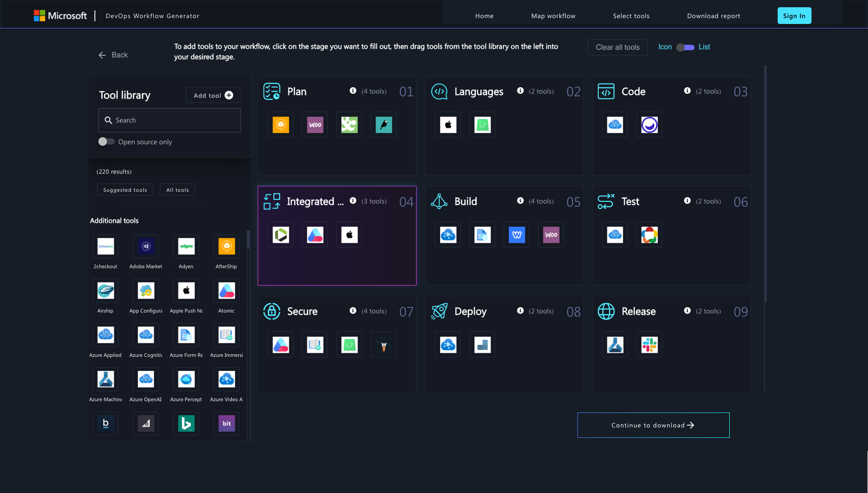Choose the Azure Applied AI tool
This screenshot has width=868, height=493.
pyautogui.click(x=105, y=335)
